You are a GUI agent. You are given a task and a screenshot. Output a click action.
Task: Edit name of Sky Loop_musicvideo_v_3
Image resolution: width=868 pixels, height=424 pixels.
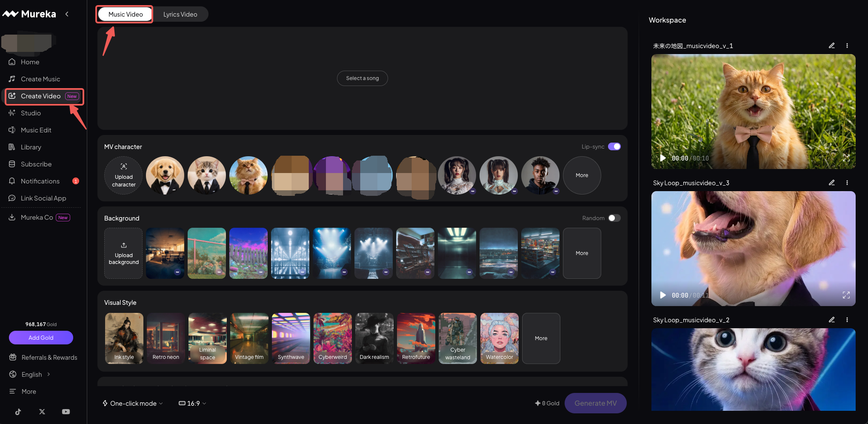pos(831,183)
